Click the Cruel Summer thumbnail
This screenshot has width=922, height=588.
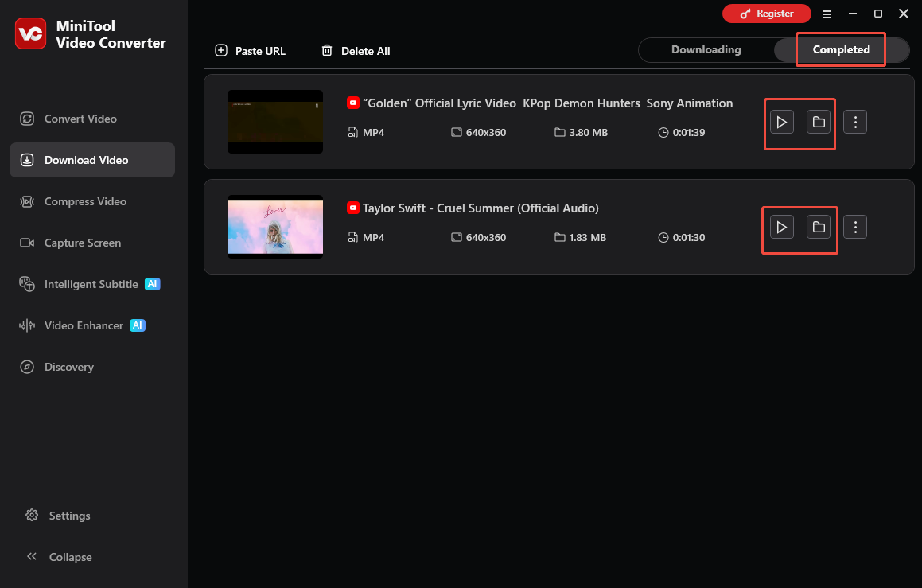click(x=275, y=227)
